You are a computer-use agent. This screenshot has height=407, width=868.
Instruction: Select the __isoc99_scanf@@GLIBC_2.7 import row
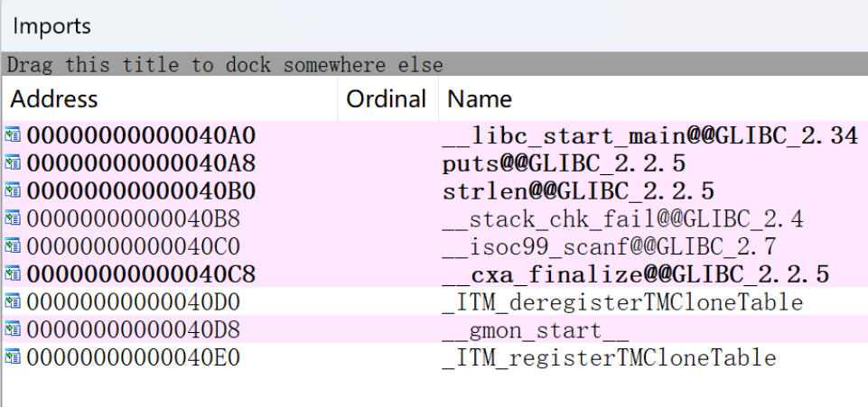pyautogui.click(x=435, y=245)
